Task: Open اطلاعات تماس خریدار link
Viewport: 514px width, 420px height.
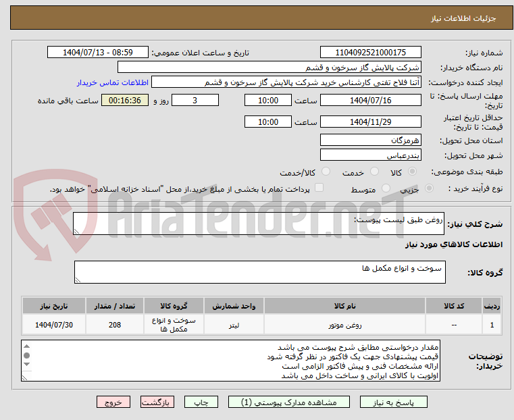Action: tap(113, 82)
